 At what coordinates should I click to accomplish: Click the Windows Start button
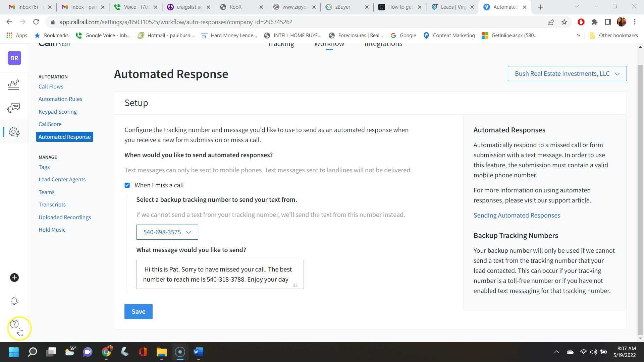14,352
